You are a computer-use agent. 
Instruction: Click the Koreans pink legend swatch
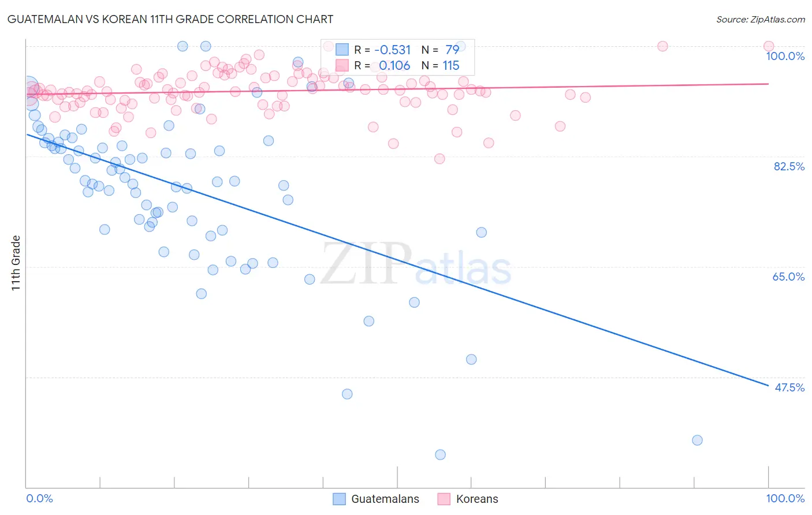[x=444, y=499]
